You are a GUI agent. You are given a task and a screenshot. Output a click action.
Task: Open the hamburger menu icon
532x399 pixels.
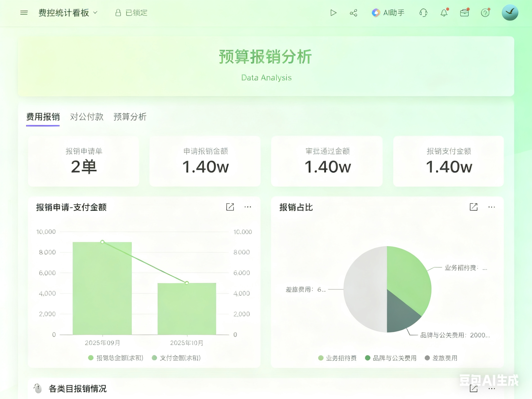point(24,13)
